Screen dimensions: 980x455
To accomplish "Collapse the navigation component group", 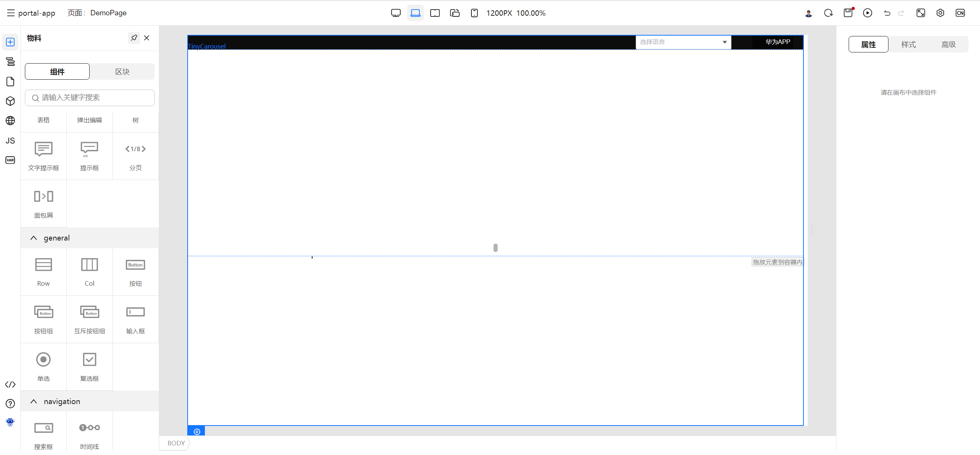I will 34,401.
